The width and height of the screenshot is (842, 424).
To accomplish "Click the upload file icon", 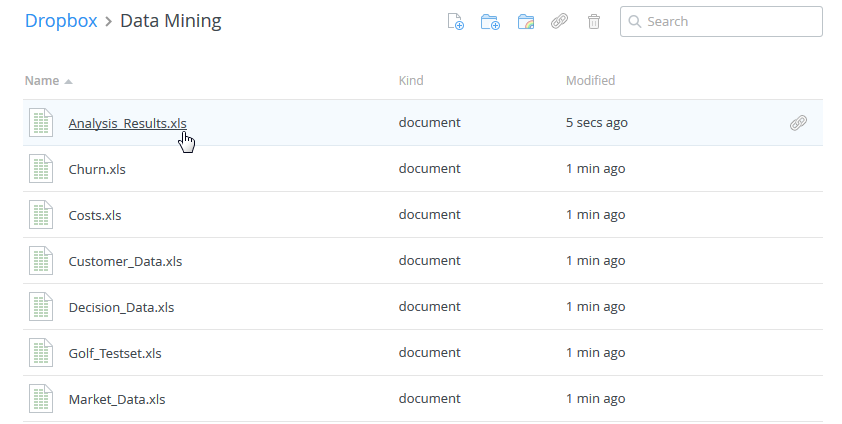I will [455, 22].
